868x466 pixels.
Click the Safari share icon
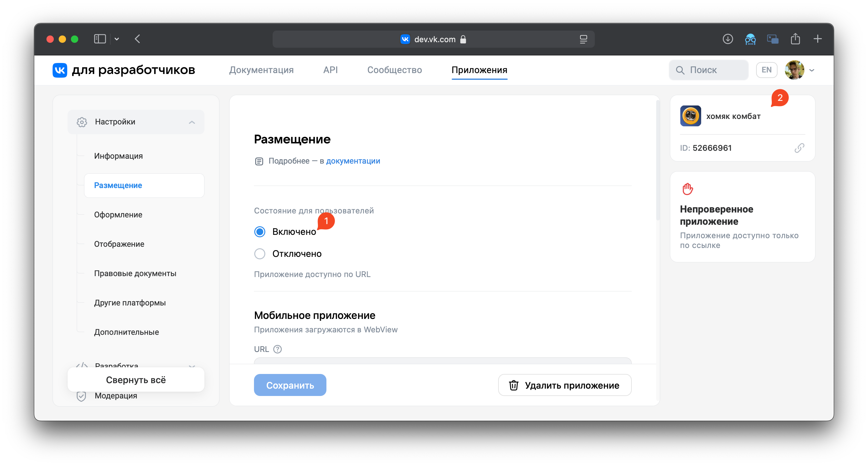tap(795, 39)
